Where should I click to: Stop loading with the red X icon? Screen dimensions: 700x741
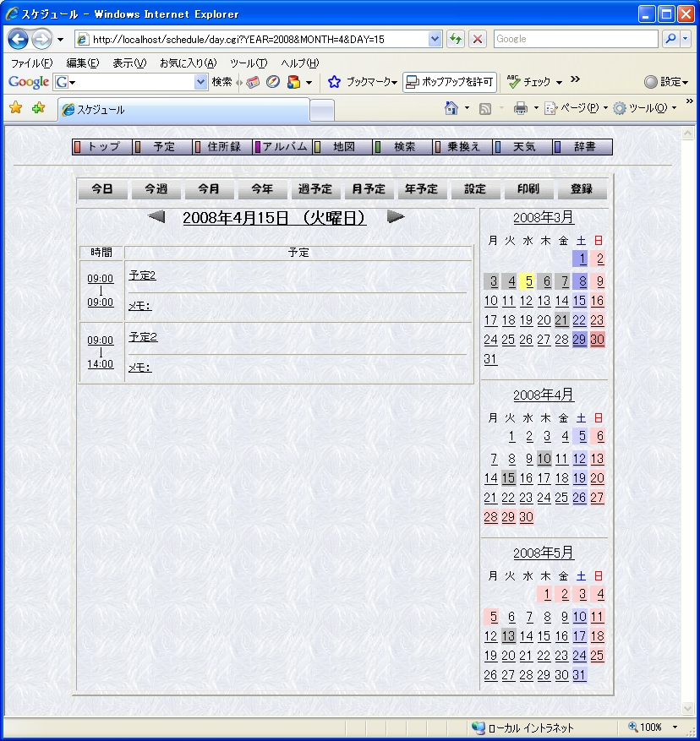click(x=478, y=39)
